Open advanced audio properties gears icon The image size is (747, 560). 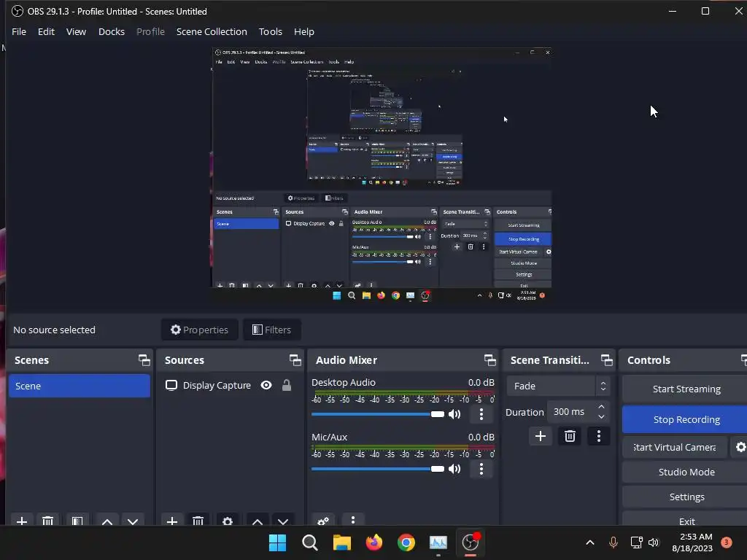tap(323, 521)
